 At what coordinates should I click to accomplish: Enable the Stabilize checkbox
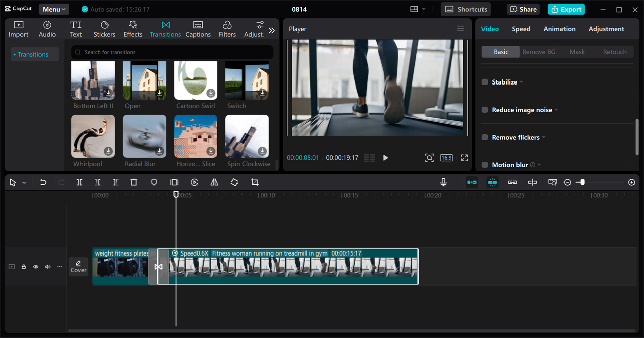(485, 82)
